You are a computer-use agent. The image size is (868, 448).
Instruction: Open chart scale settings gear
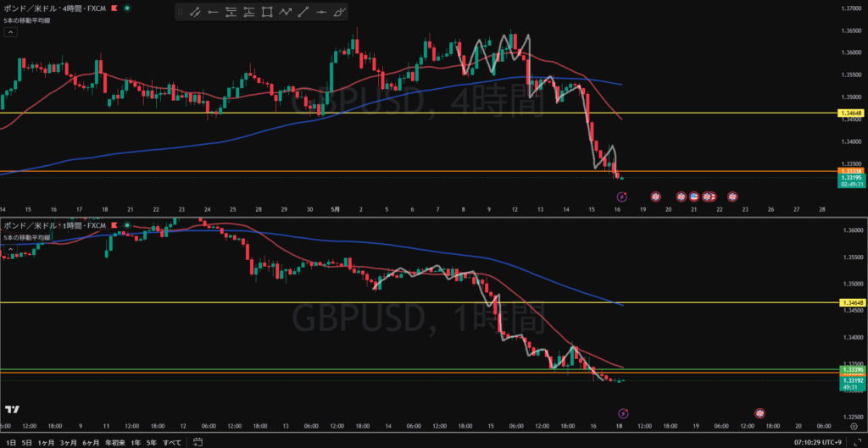854,427
